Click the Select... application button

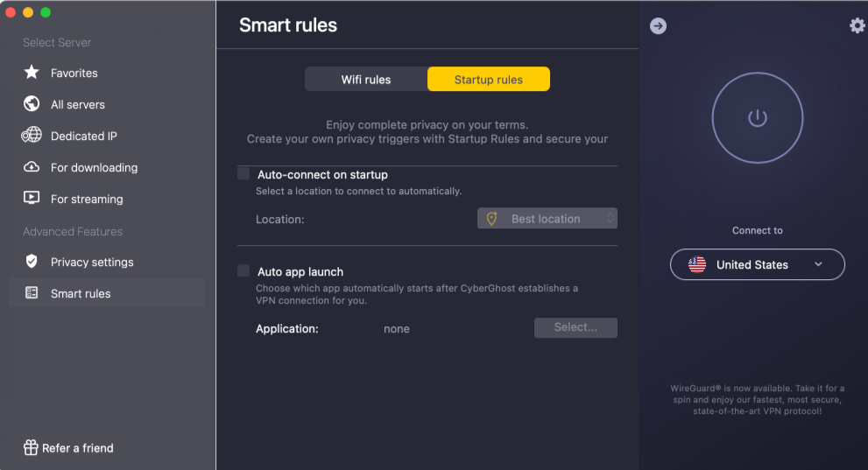[x=575, y=327]
